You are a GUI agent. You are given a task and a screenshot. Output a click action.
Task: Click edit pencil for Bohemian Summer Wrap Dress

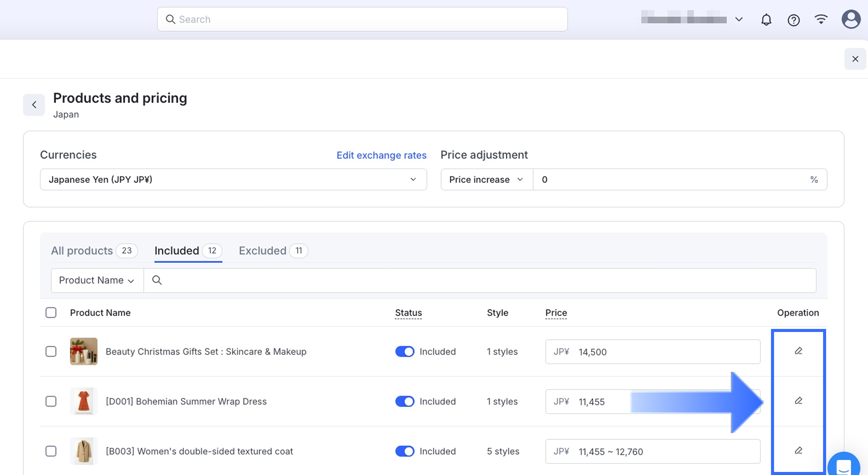[799, 401]
